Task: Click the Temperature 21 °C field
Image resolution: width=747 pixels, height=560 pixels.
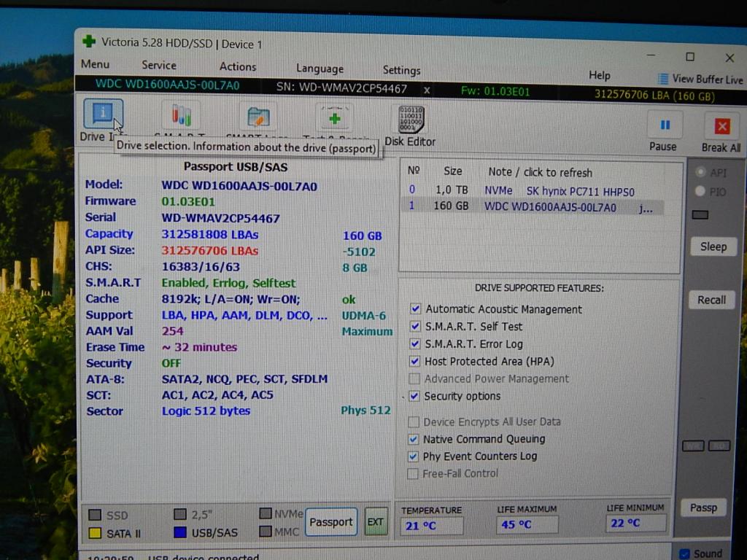Action: (x=431, y=526)
